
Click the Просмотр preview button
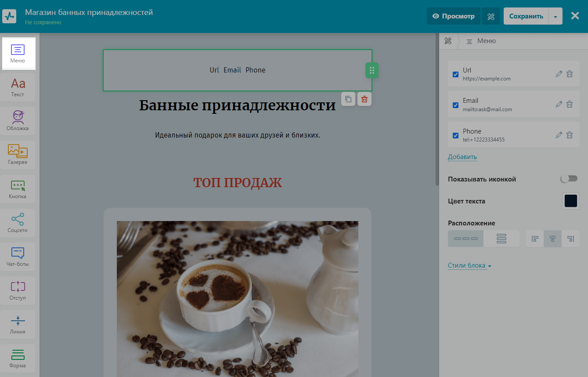[453, 16]
